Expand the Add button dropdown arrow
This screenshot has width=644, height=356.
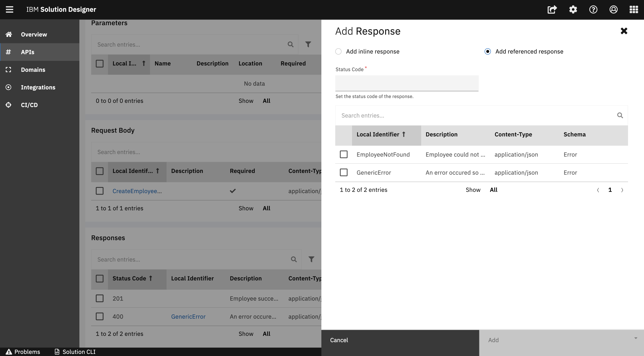click(636, 338)
